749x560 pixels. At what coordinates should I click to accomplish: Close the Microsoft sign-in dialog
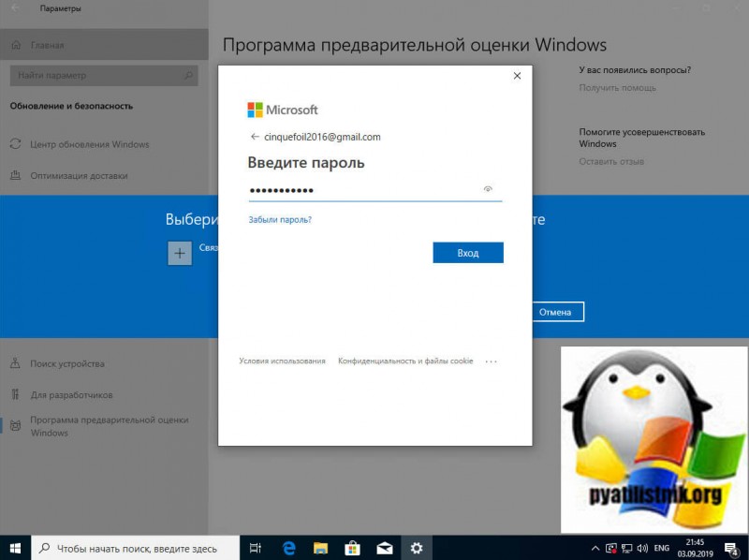click(517, 76)
